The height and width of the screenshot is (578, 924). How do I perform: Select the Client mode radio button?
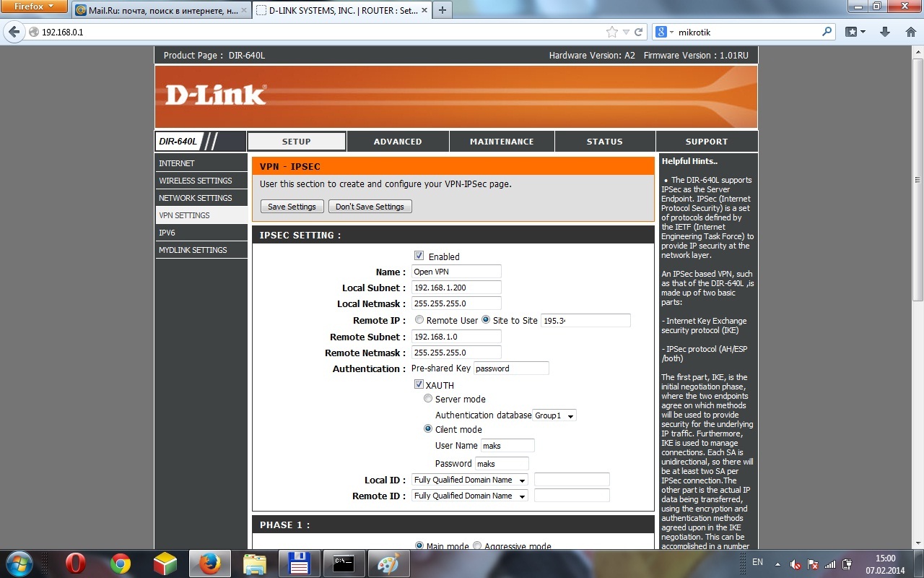[x=428, y=429]
